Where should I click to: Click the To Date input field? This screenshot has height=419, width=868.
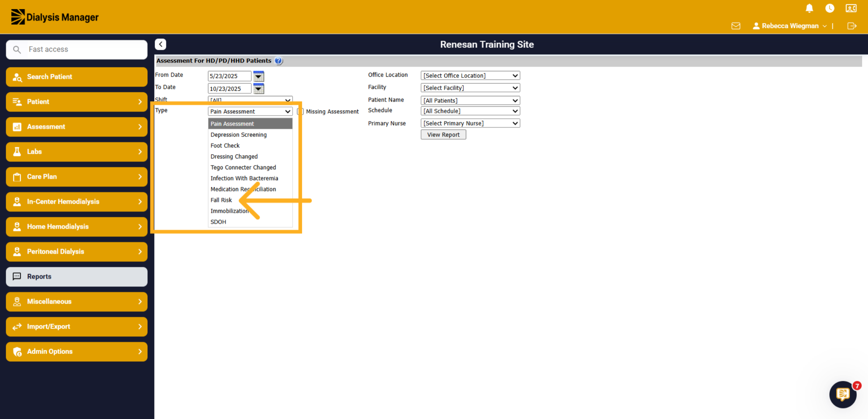[x=229, y=89]
